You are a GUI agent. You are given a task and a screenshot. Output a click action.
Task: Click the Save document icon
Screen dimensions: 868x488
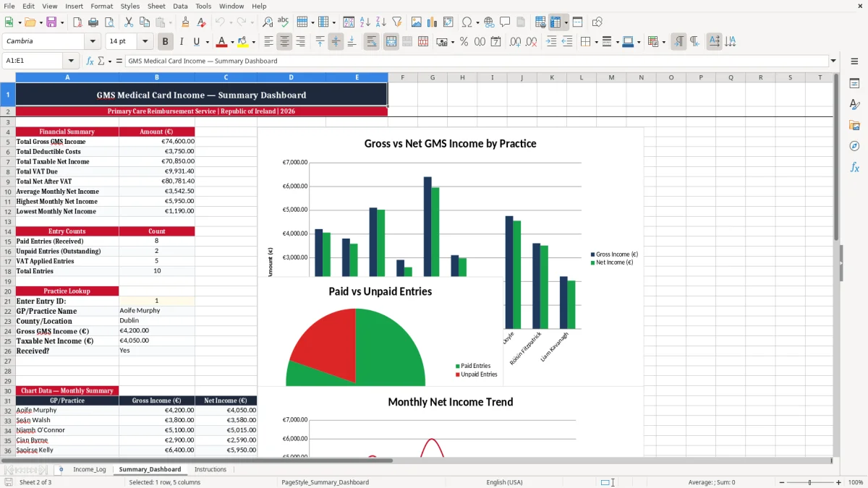[x=51, y=22]
